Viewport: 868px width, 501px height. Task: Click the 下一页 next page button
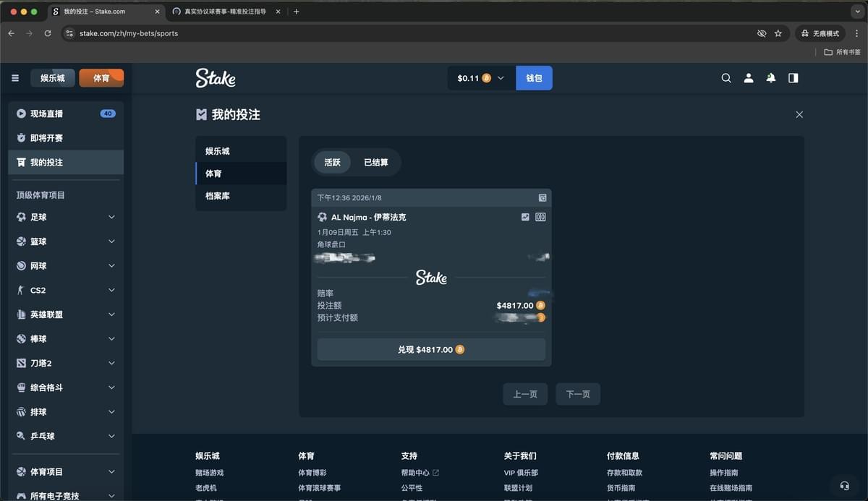578,394
